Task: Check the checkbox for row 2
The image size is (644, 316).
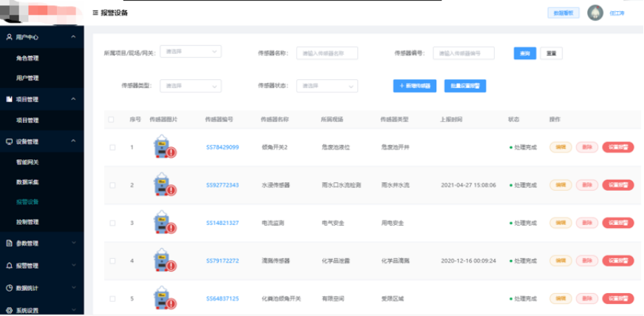Action: pyautogui.click(x=112, y=185)
